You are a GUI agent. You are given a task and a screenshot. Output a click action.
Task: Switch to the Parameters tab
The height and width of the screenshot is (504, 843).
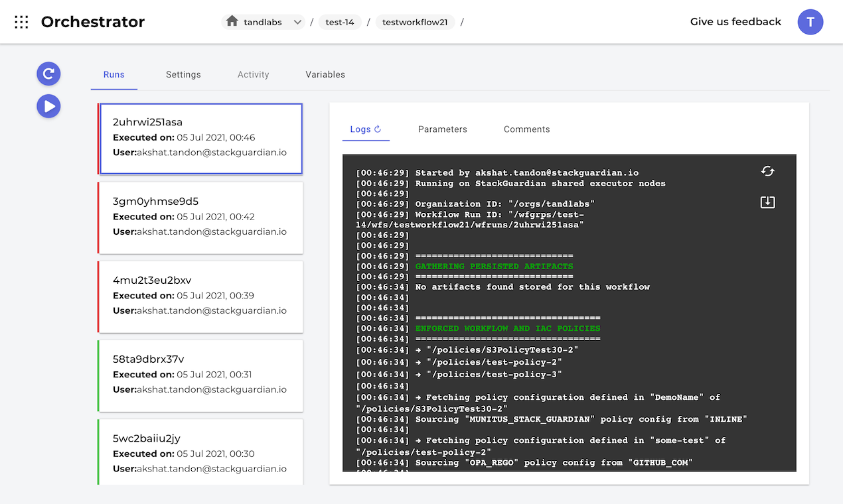(443, 129)
